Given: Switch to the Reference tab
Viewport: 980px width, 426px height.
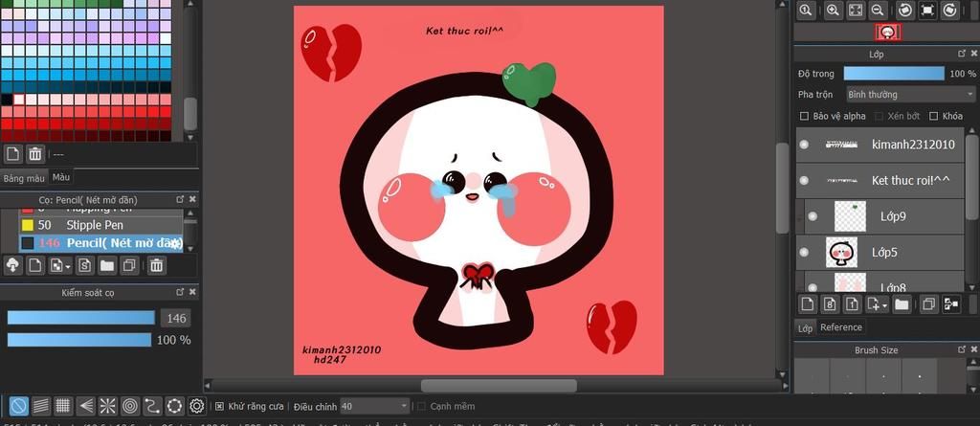Looking at the screenshot, I should pos(840,327).
